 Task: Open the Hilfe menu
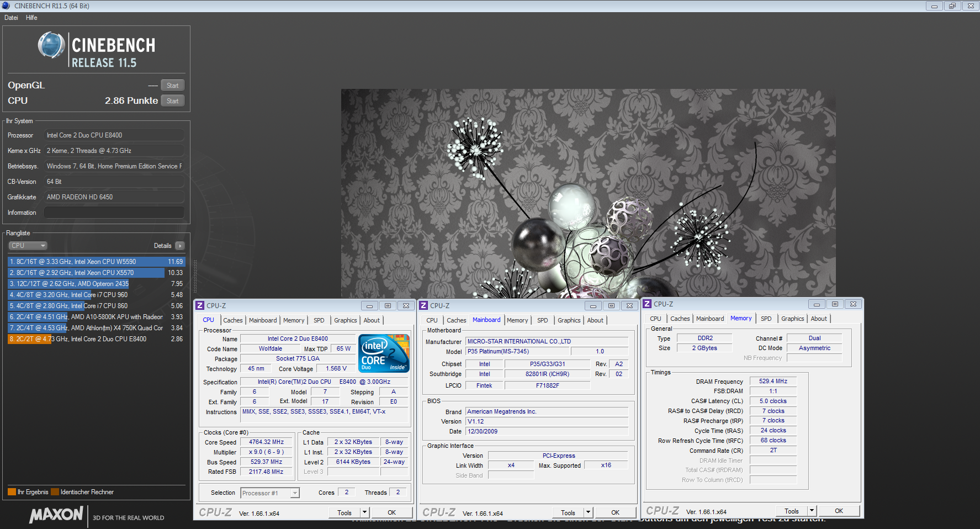[31, 18]
